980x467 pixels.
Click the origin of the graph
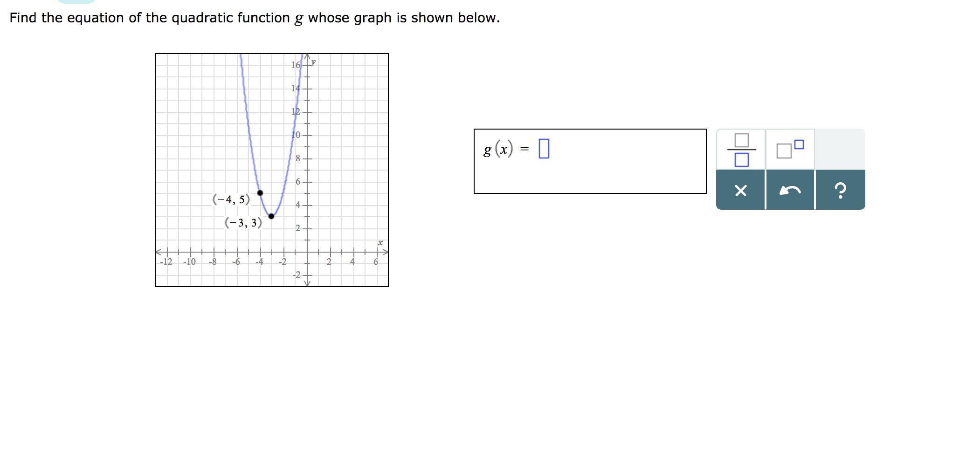pos(307,252)
